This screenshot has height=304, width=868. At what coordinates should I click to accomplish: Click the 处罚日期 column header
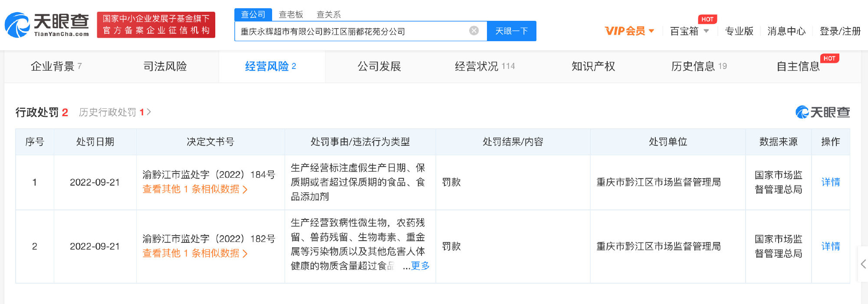coord(95,142)
